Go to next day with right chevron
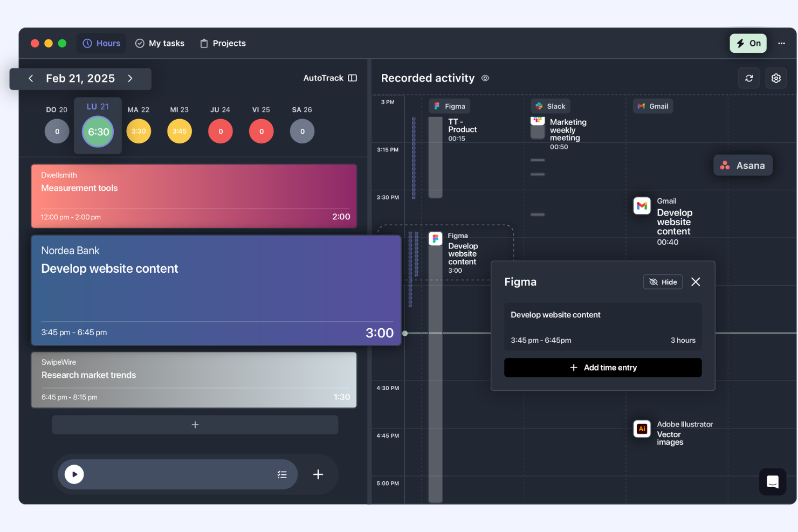 (x=130, y=78)
